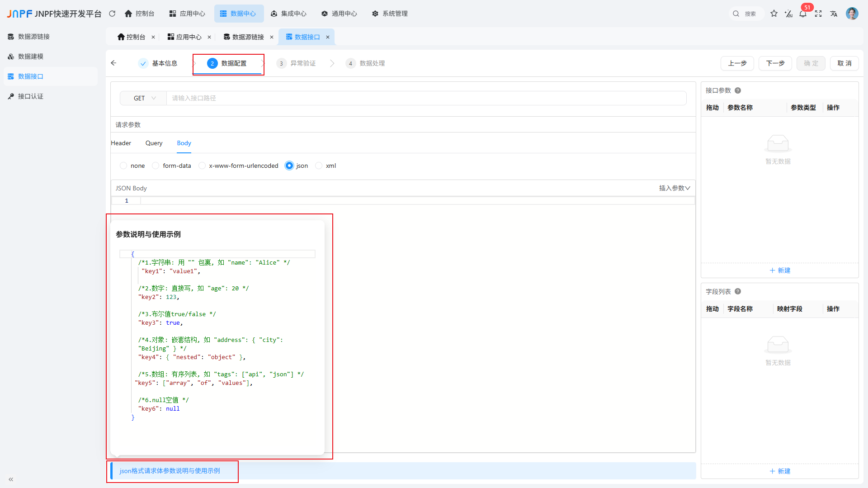Click the 下一步 button
Viewport: 868px width, 488px height.
click(x=775, y=63)
